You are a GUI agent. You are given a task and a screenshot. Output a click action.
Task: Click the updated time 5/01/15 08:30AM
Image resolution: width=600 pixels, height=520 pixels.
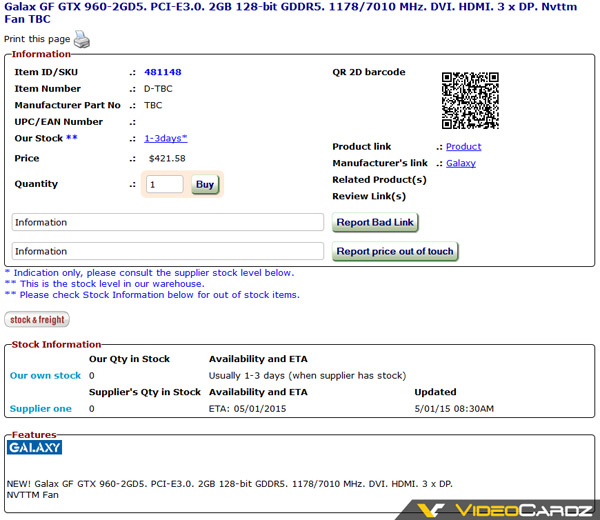click(x=454, y=409)
